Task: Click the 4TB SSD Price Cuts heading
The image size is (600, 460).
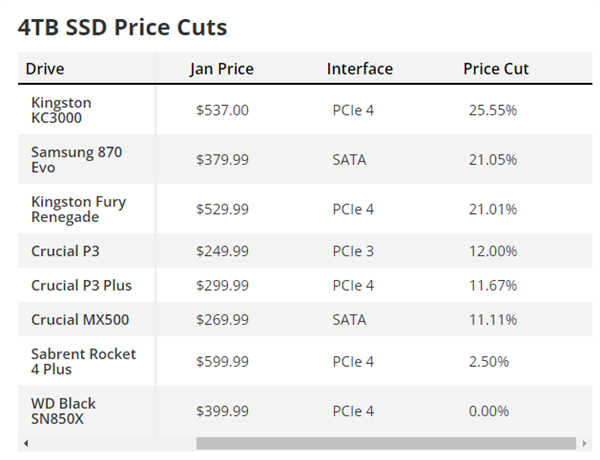Action: tap(122, 27)
